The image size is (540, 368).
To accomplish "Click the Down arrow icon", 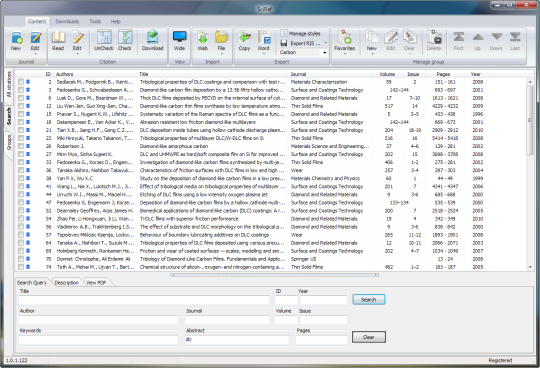I will tap(496, 37).
